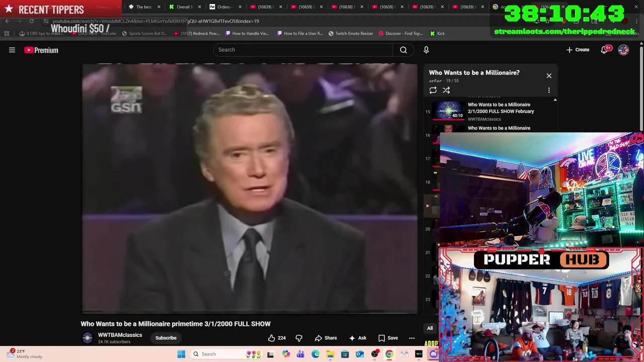This screenshot has width=644, height=362.
Task: Save the video to a playlist
Action: [388, 338]
